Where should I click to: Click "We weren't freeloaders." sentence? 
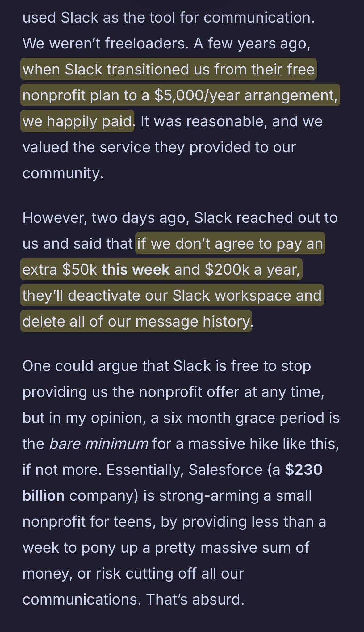(105, 43)
